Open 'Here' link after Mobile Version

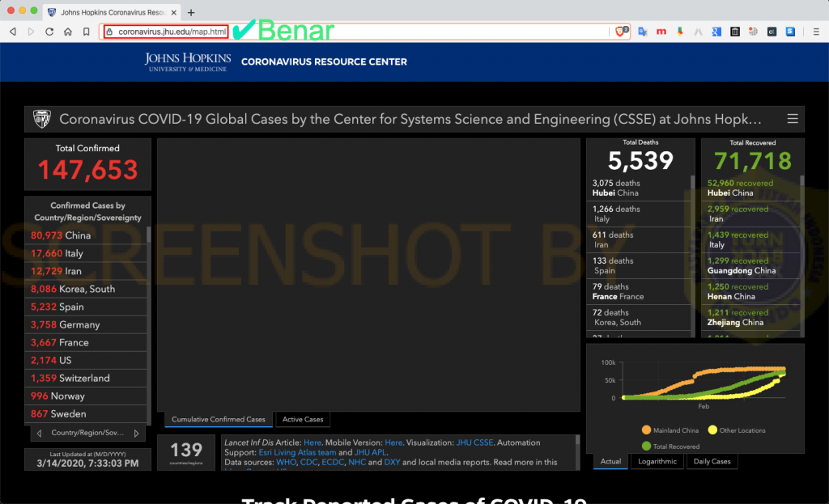393,443
